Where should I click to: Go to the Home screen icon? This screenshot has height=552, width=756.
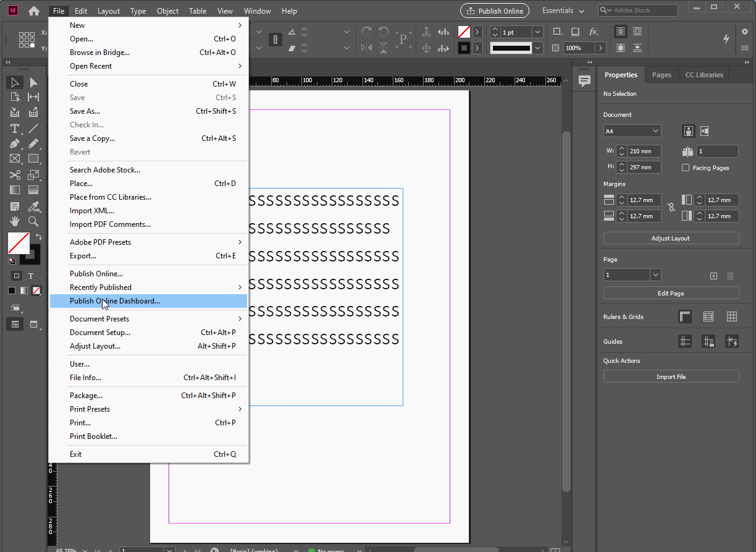[34, 11]
